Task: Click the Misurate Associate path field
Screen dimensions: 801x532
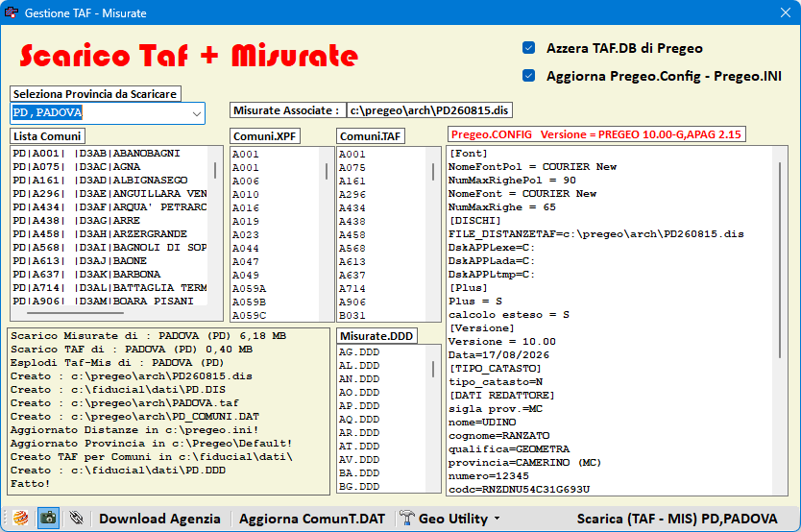Action: tap(429, 110)
